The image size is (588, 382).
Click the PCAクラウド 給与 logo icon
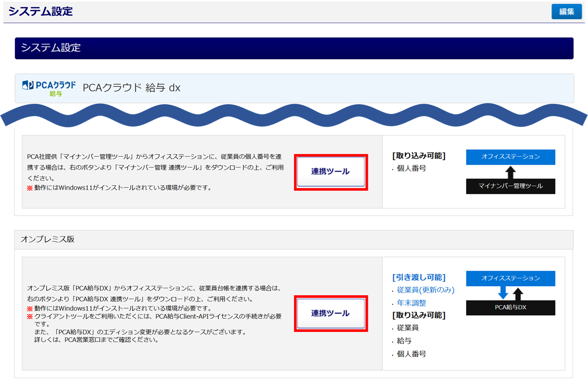click(x=49, y=88)
